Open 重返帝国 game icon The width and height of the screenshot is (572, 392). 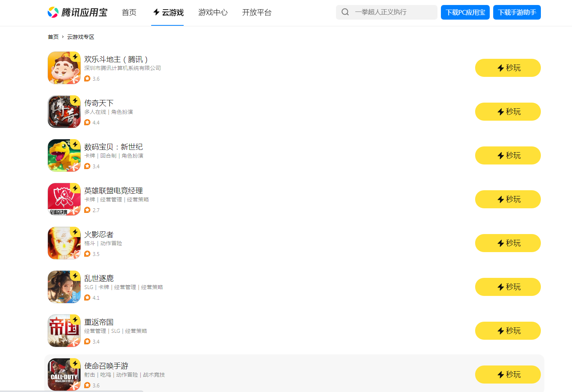pyautogui.click(x=64, y=331)
